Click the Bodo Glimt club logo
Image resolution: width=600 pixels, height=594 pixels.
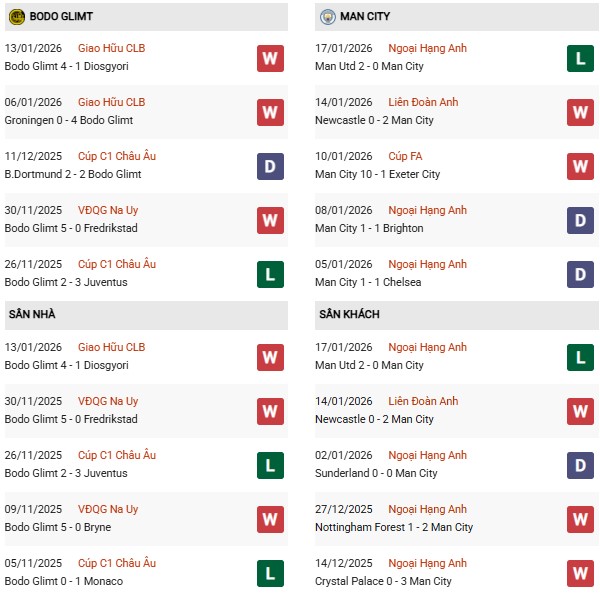(x=17, y=16)
